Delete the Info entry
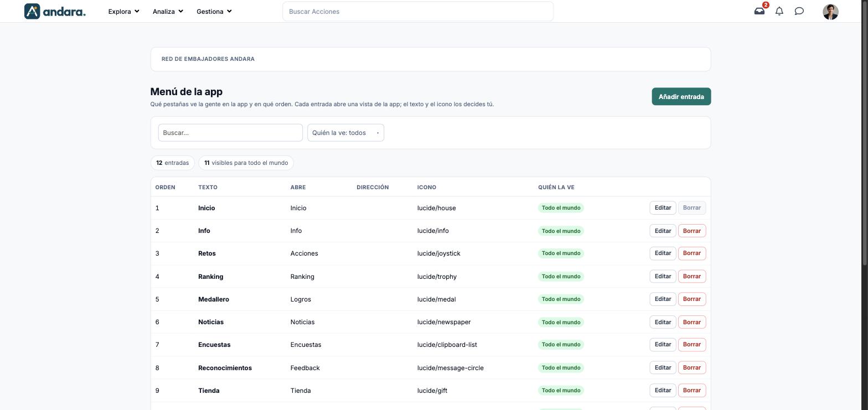Image resolution: width=868 pixels, height=410 pixels. [691, 231]
